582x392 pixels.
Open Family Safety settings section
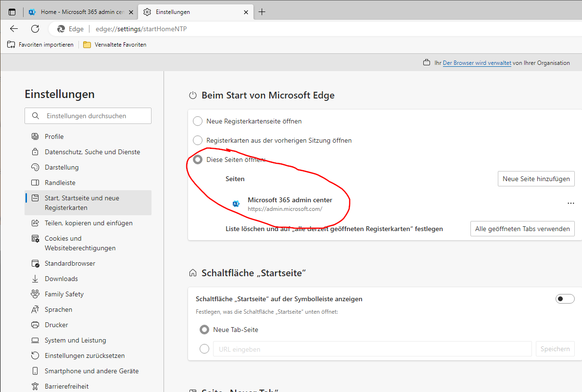click(x=88, y=294)
